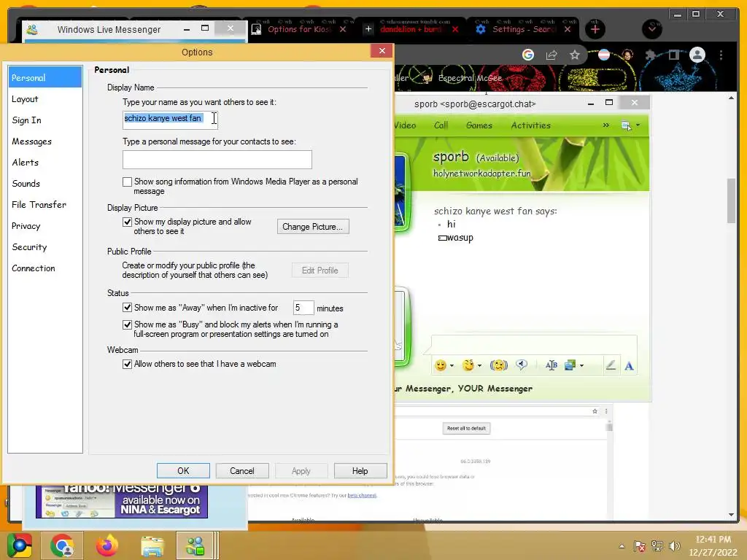
Task: Select Sounds in Options sidebar
Action: point(26,184)
